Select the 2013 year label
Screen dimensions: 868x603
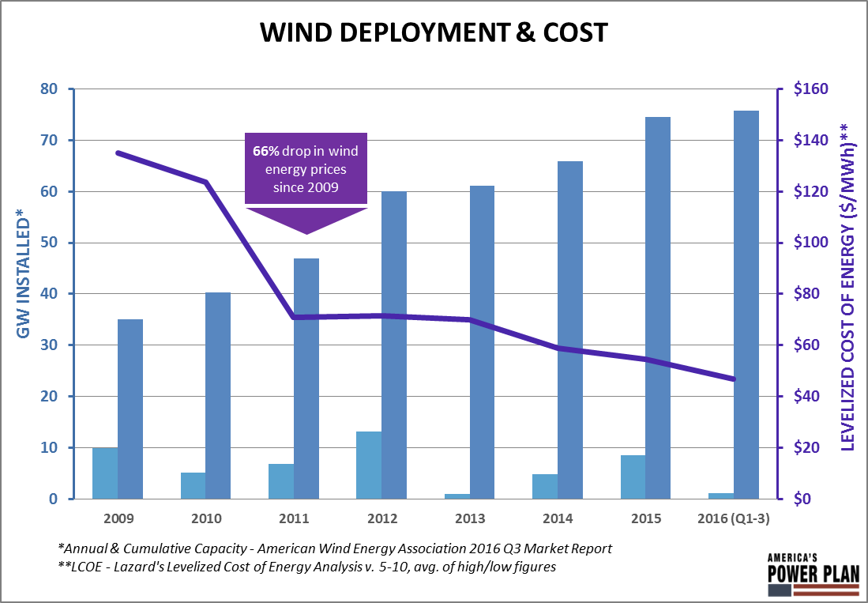(470, 518)
